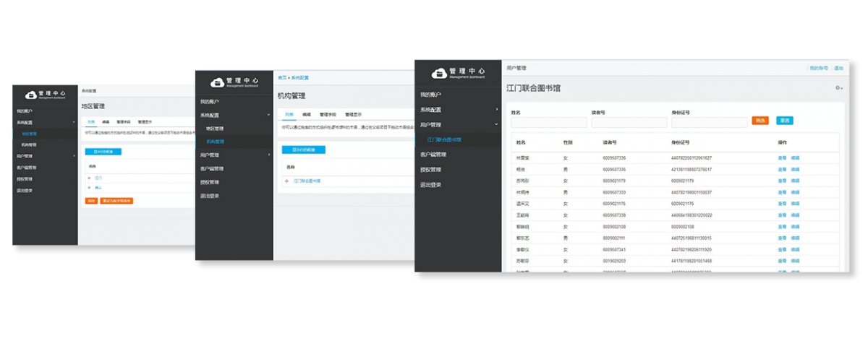868x346 pixels.
Task: Click 显示行的权重 button in 地区管理 panel
Action: coord(103,152)
